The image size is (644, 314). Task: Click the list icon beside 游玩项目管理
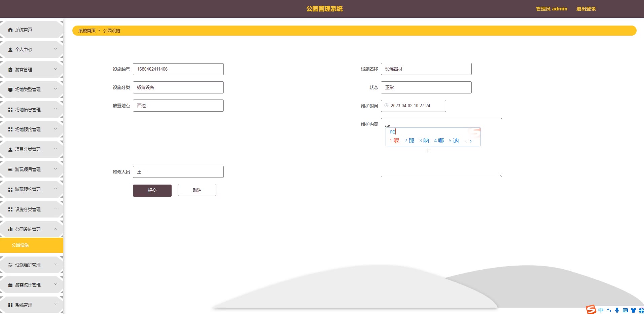pos(10,169)
